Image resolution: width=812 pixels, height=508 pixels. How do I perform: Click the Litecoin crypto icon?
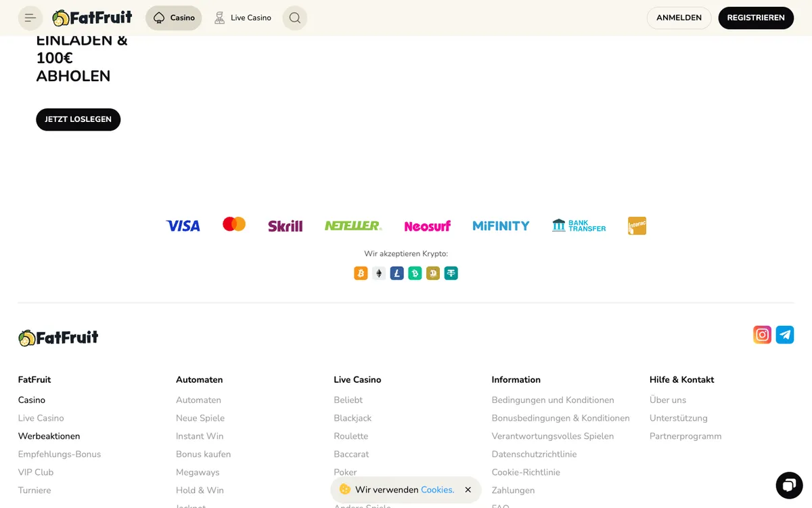397,273
